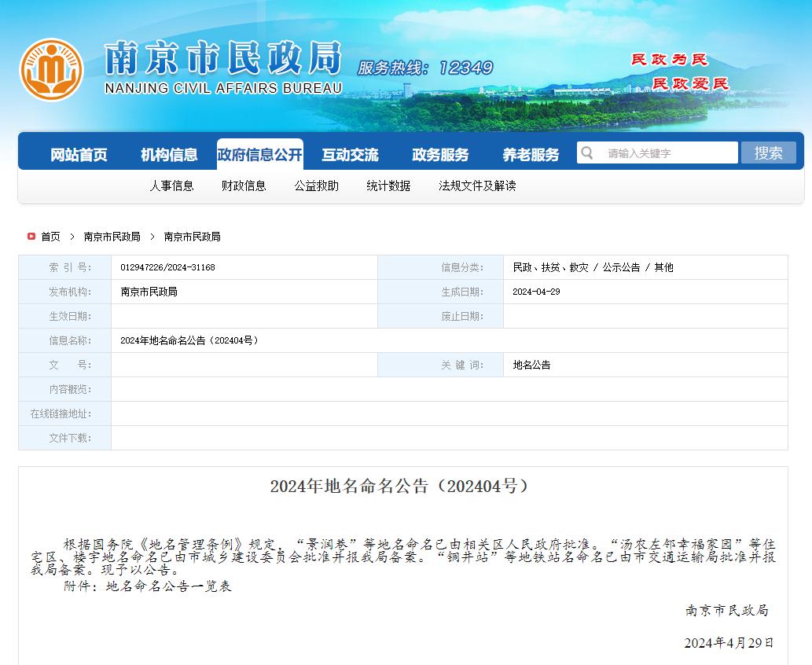Click the 公益救助 submenu link

(316, 186)
